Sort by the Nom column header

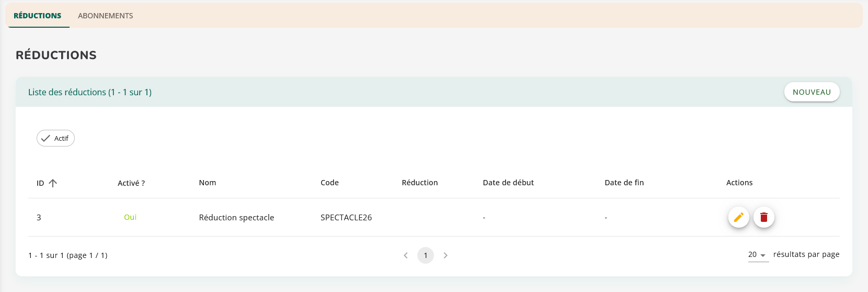[208, 183]
